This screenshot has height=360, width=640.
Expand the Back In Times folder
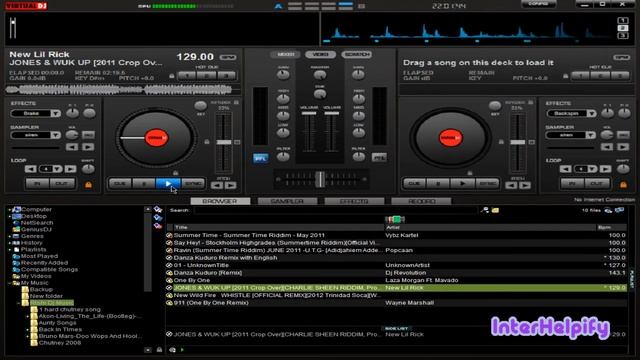point(27,329)
